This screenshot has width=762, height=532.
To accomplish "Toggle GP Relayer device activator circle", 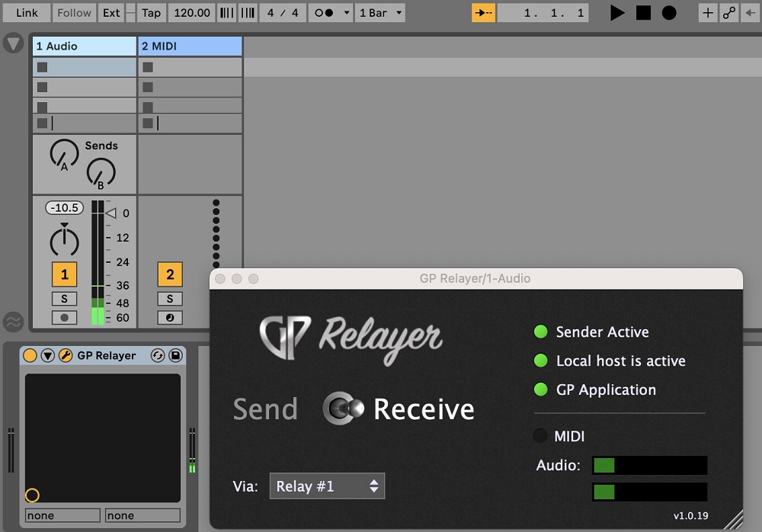I will 30,355.
